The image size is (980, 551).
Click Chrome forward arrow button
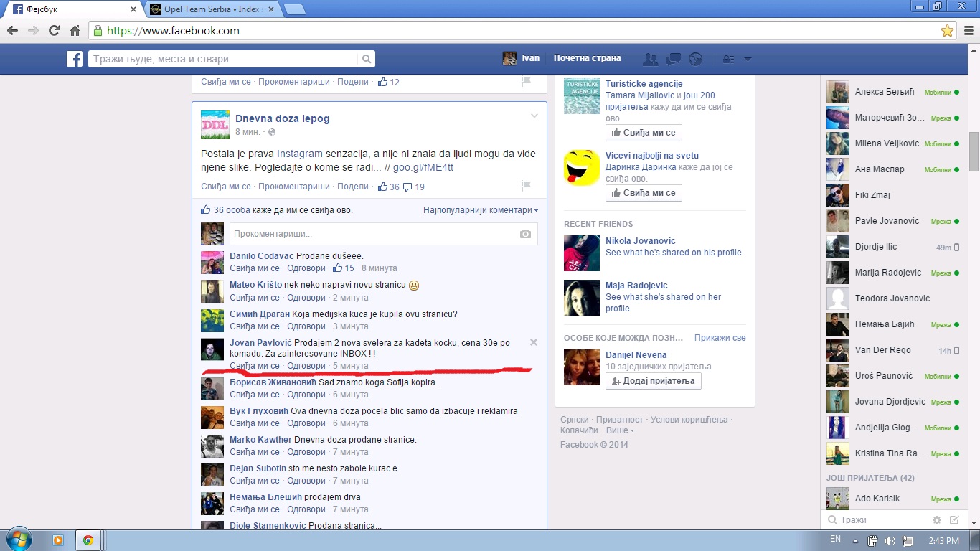click(33, 31)
